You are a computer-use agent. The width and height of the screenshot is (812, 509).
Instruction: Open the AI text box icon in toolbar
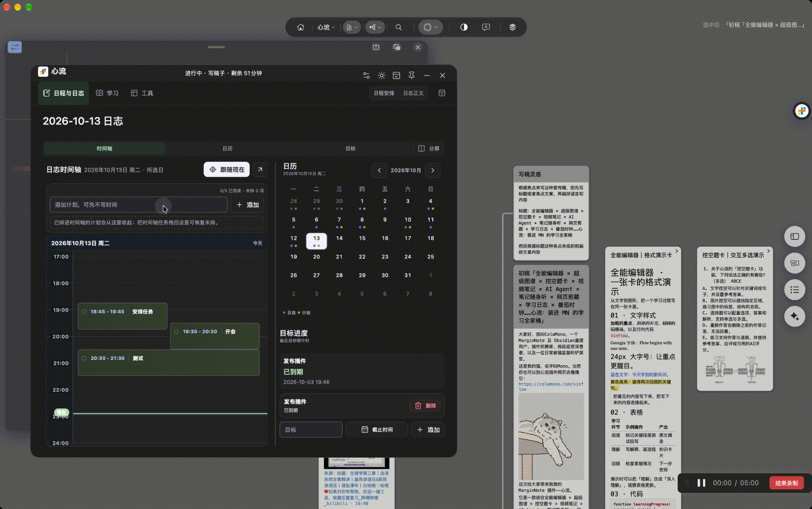pos(486,27)
